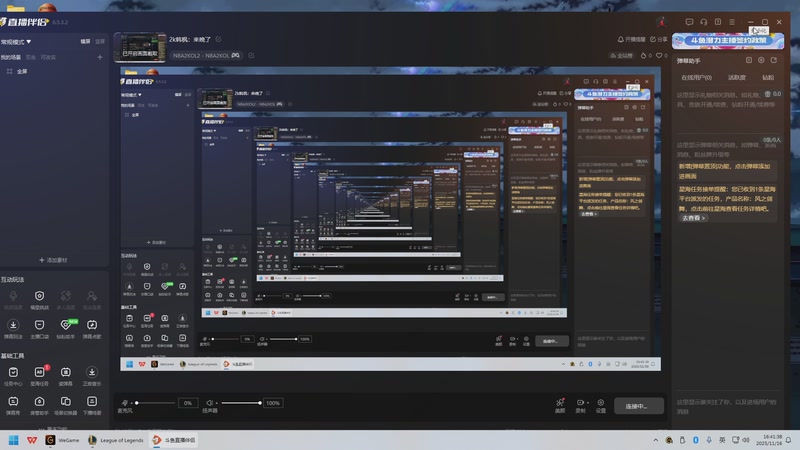Open the hamburger main menu icon

coord(732,22)
